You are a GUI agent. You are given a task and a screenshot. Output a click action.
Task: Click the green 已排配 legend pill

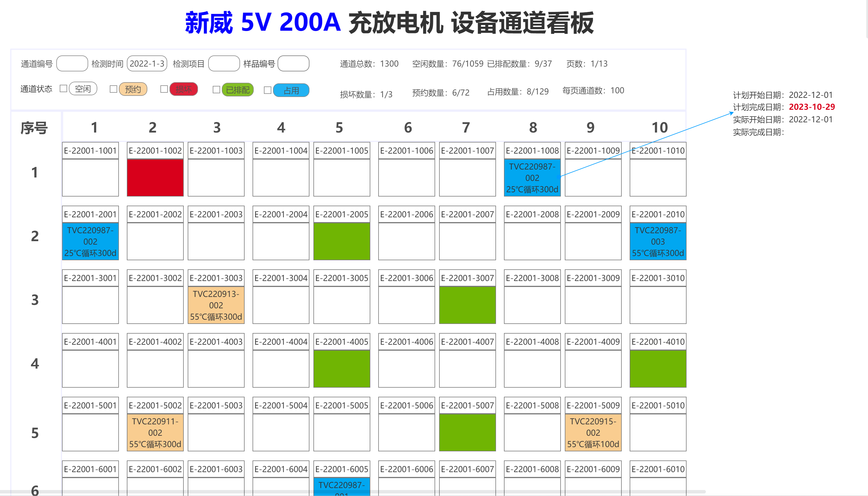[x=238, y=90]
